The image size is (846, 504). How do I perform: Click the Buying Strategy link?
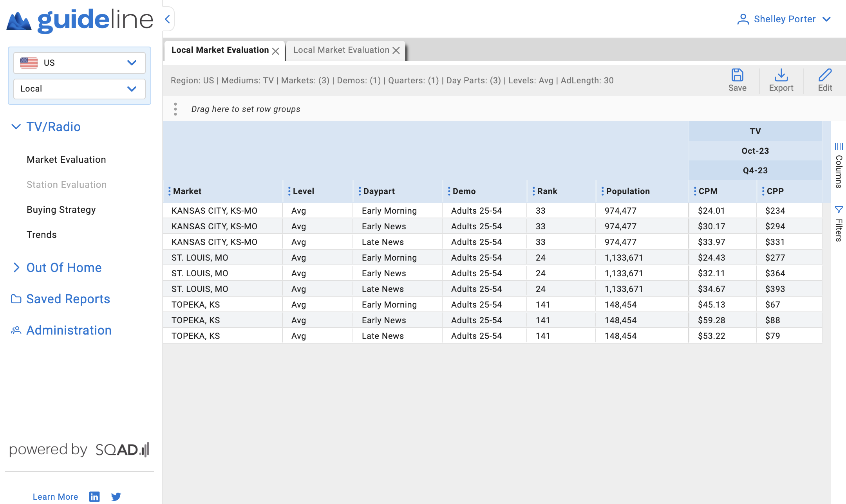pos(61,209)
